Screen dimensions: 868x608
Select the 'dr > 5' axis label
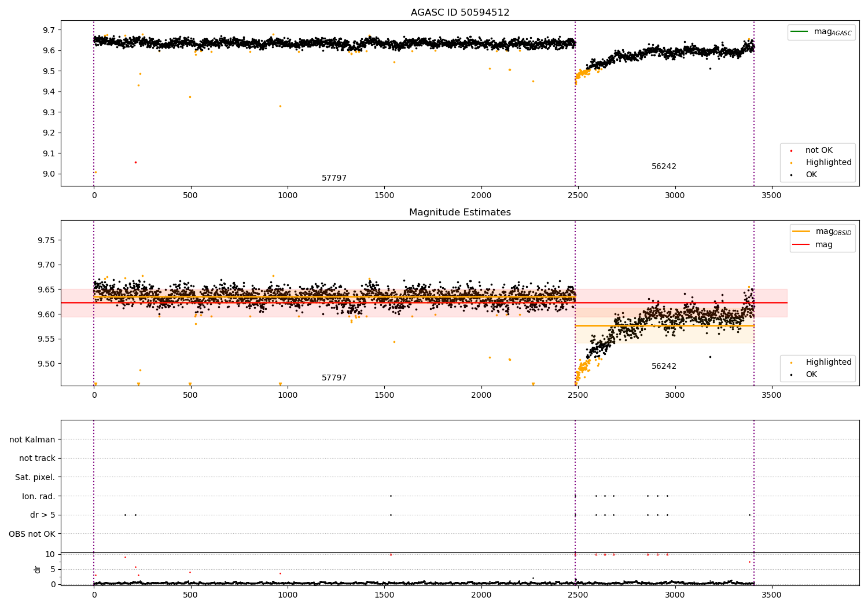(x=43, y=515)
